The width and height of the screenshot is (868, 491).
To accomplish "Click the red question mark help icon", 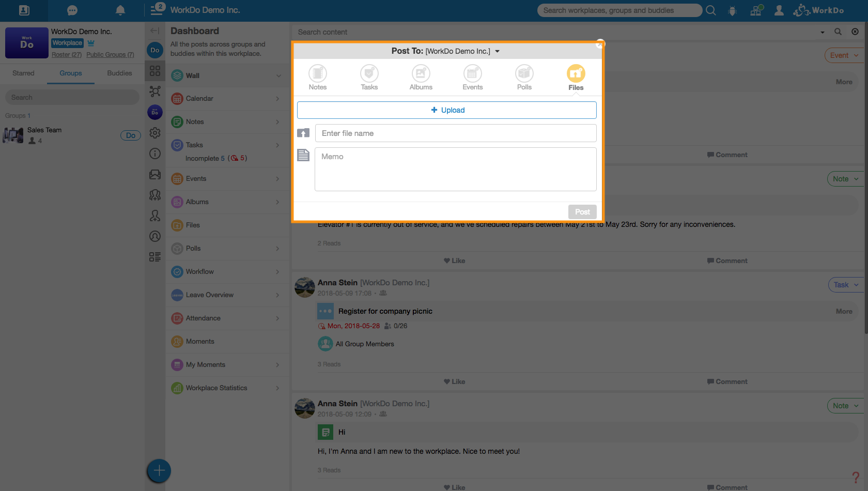I will pos(856,478).
